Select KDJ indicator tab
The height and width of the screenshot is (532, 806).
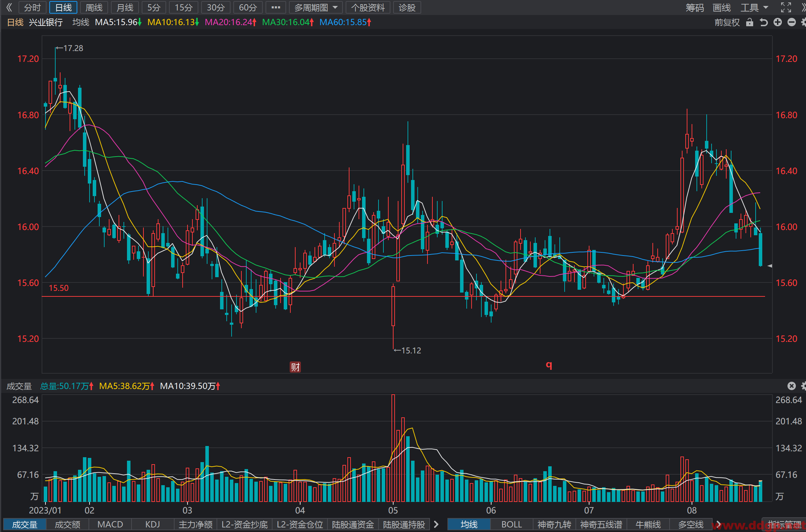(153, 524)
